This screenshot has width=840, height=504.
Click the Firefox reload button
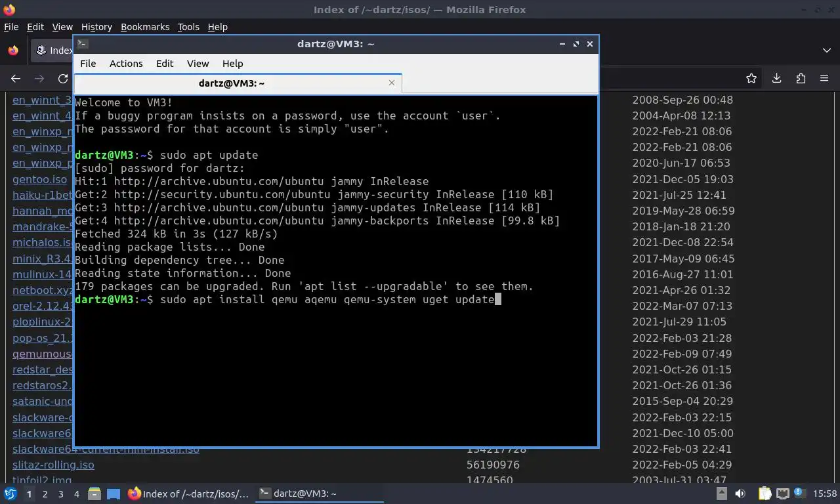63,79
